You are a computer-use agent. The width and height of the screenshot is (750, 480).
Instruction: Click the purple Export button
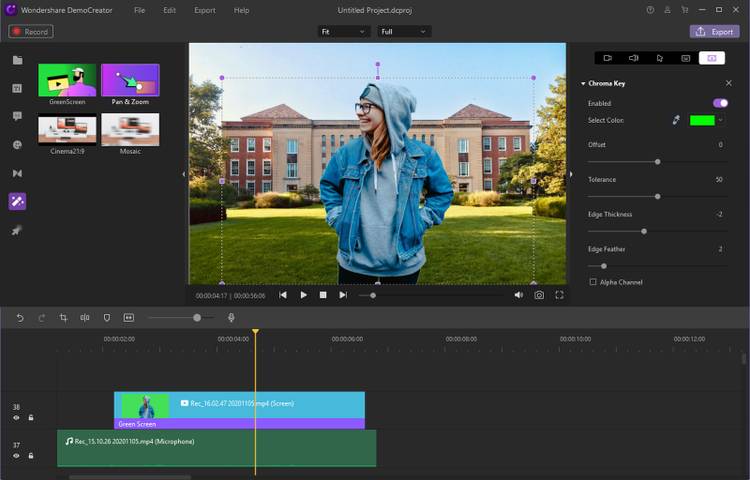(715, 32)
